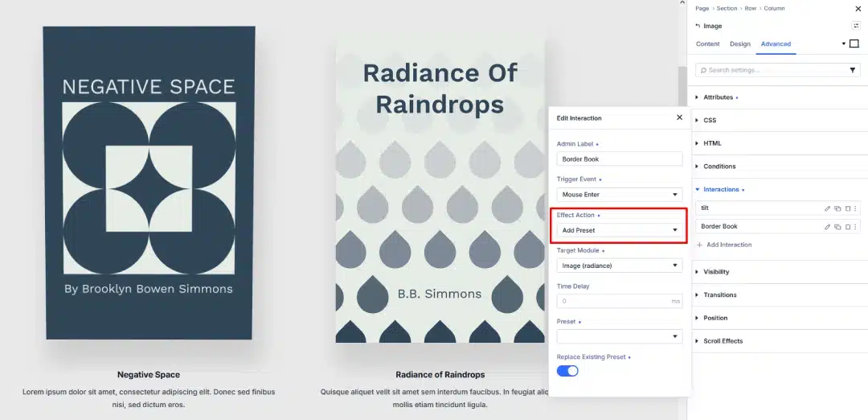The width and height of the screenshot is (868, 420).
Task: Switch to the Content tab
Action: [707, 43]
